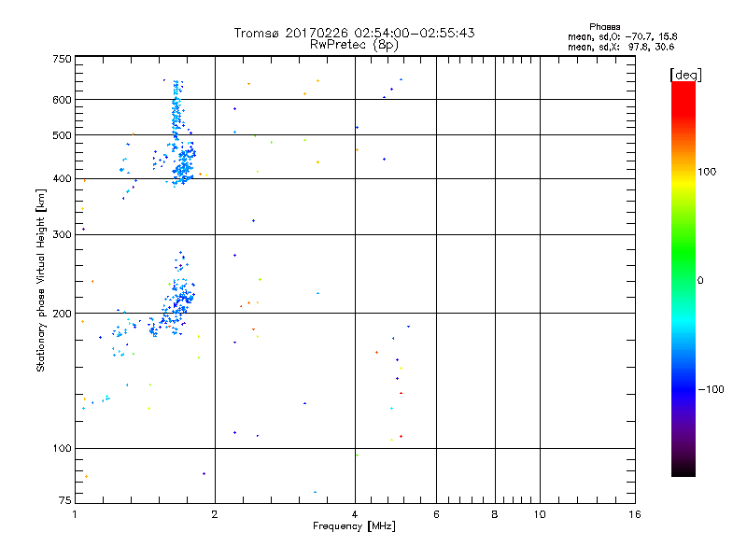Image resolution: width=747 pixels, height=560 pixels.
Task: Click the 100 colorbar tick label
Action: [707, 172]
